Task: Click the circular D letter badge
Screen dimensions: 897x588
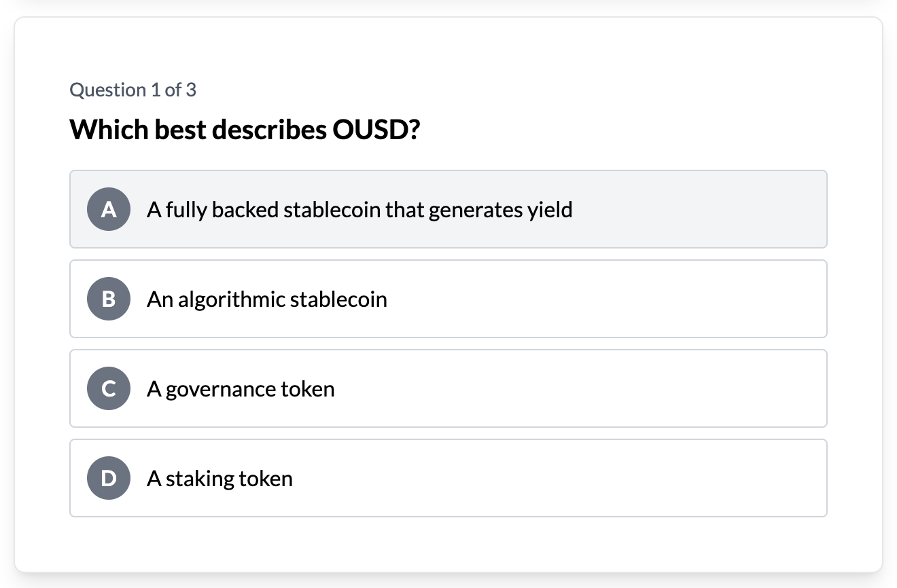Action: [x=109, y=478]
